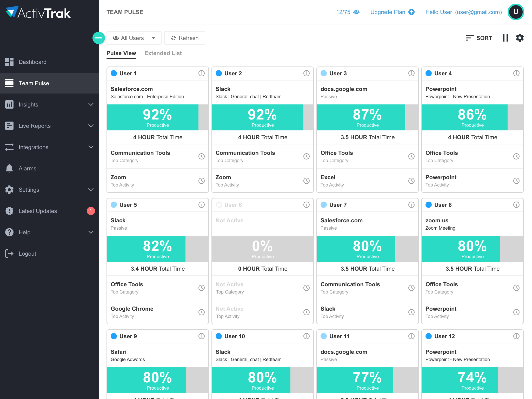Click clock icon for User 1 Zoom activity
The image size is (532, 399).
click(x=202, y=181)
